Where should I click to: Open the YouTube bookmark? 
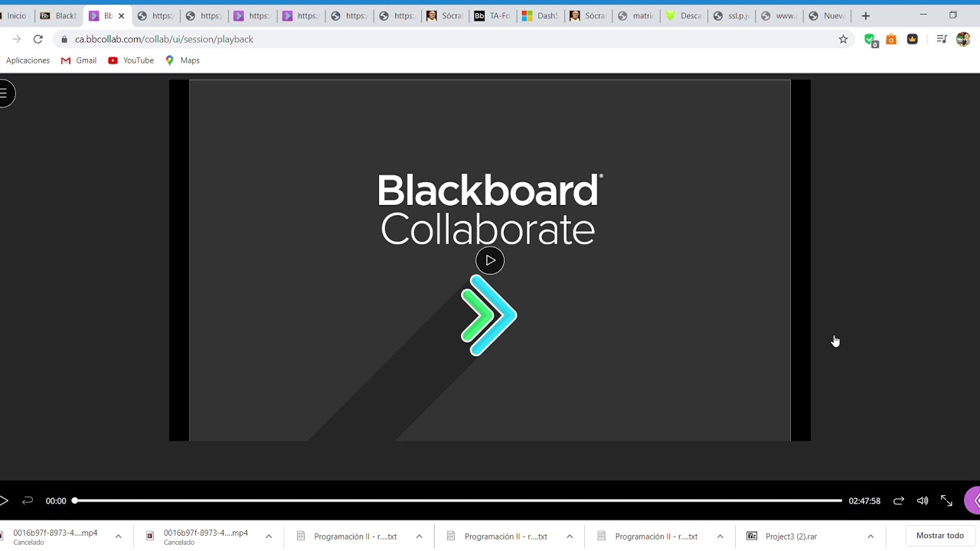coord(131,60)
